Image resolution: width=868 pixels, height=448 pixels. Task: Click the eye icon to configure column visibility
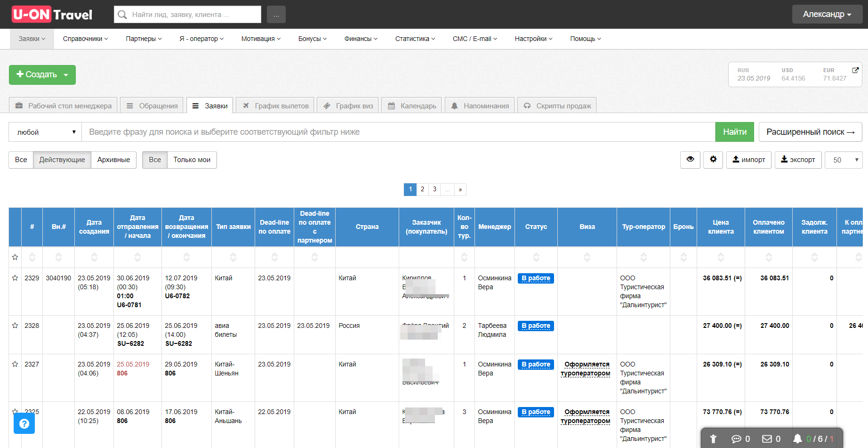[x=690, y=160]
